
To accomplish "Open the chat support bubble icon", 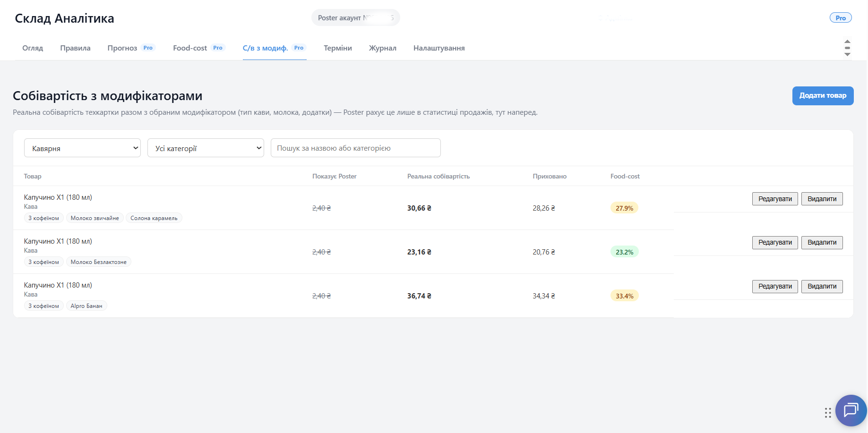I will (x=851, y=410).
